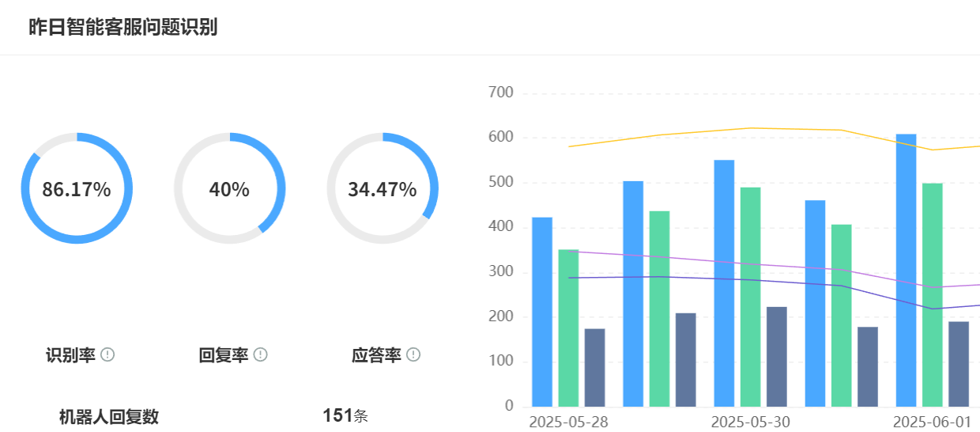The width and height of the screenshot is (980, 432).
Task: Click the 86.17% recognition rate ring
Action: click(x=77, y=189)
